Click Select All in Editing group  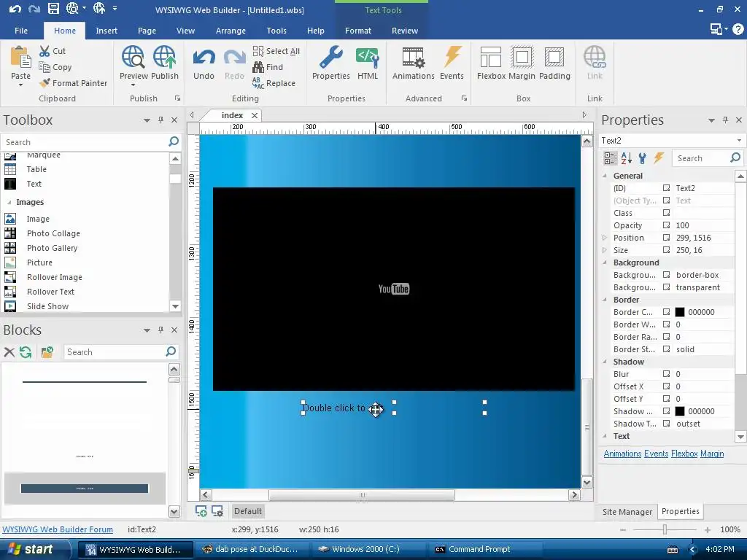tap(276, 51)
